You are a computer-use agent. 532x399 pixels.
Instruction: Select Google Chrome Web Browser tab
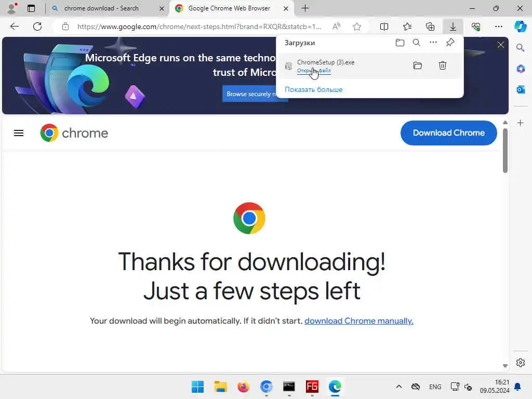point(229,8)
